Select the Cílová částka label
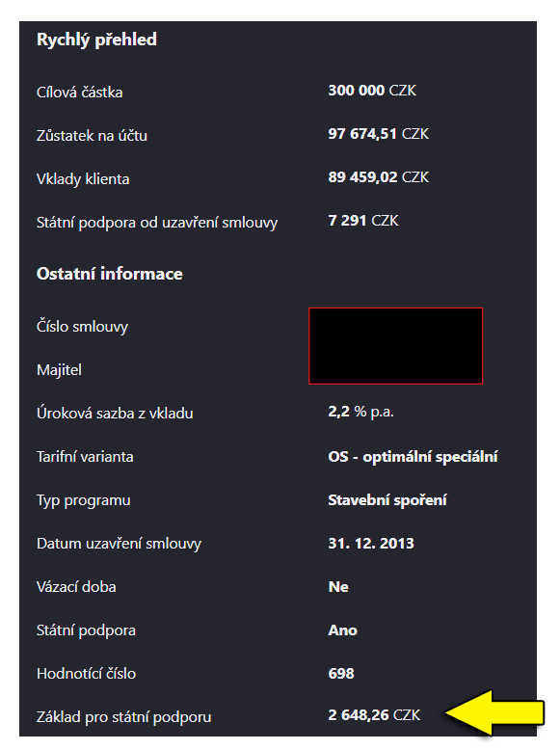The image size is (560, 750). click(x=79, y=92)
